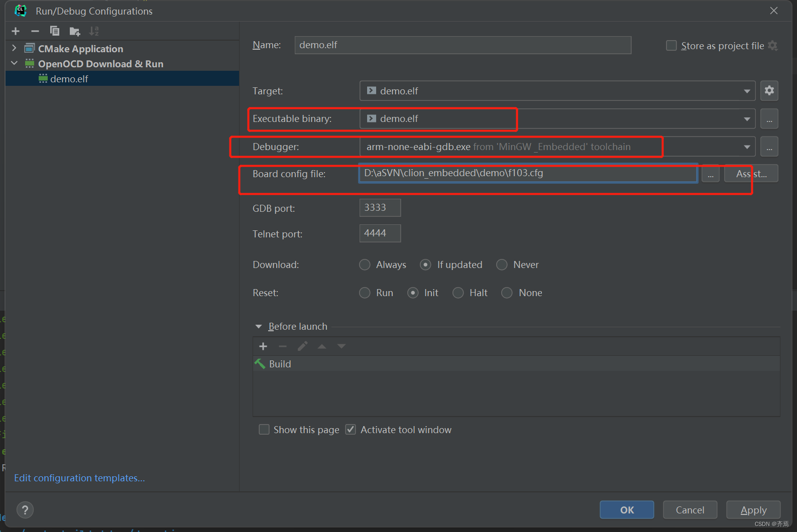Add a new run configuration
797x532 pixels.
click(x=16, y=31)
